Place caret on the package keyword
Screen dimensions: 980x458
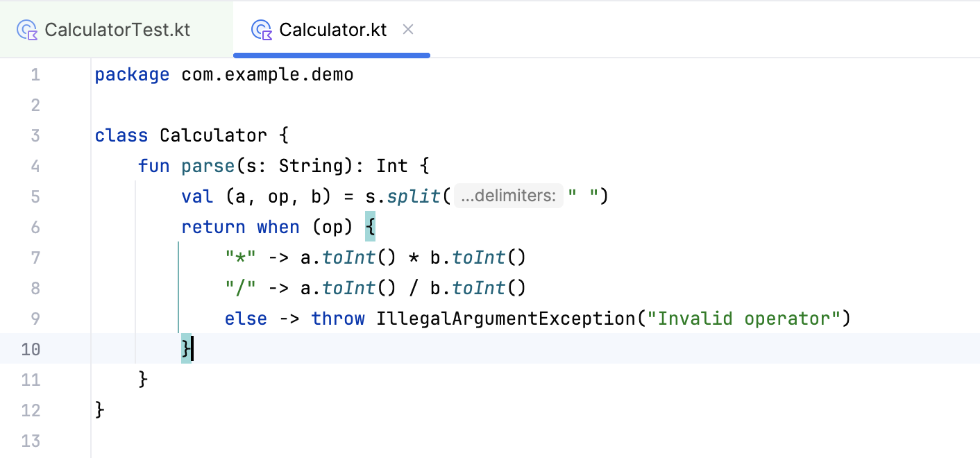(132, 74)
